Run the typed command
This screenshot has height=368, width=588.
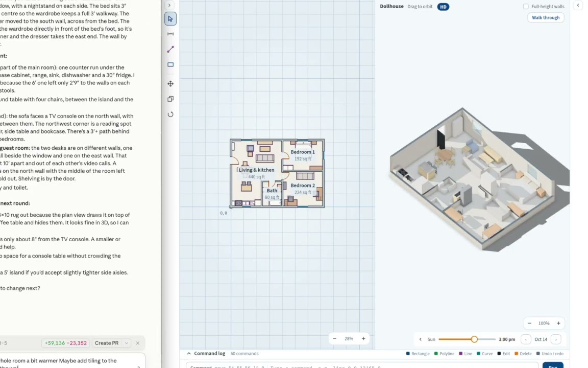[x=553, y=366]
